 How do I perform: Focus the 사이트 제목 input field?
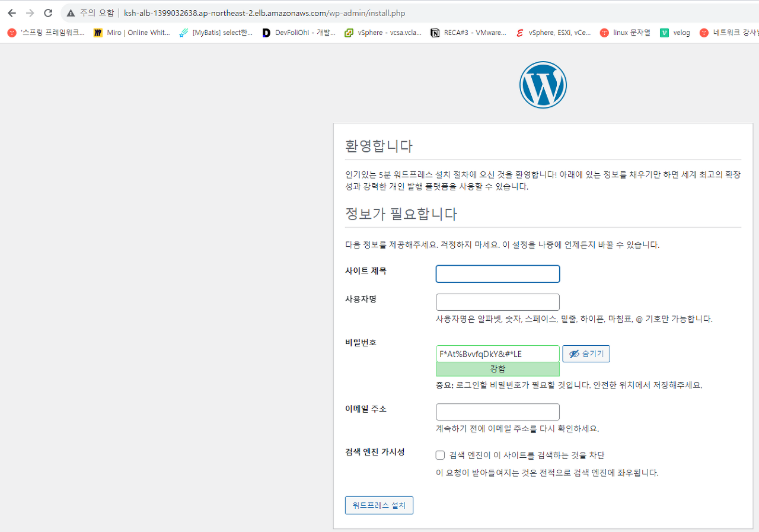tap(498, 273)
